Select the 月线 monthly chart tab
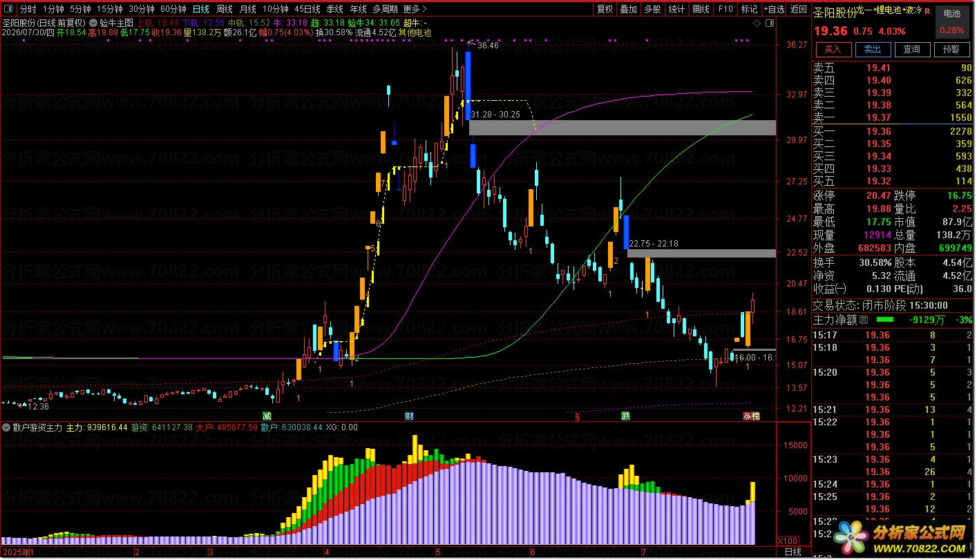The image size is (977, 560). [x=247, y=9]
